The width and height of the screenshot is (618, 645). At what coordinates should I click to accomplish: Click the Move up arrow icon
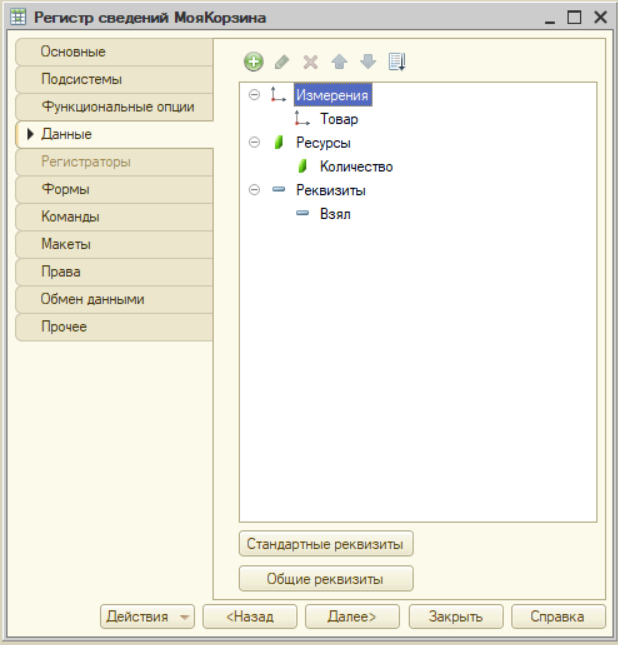[339, 62]
